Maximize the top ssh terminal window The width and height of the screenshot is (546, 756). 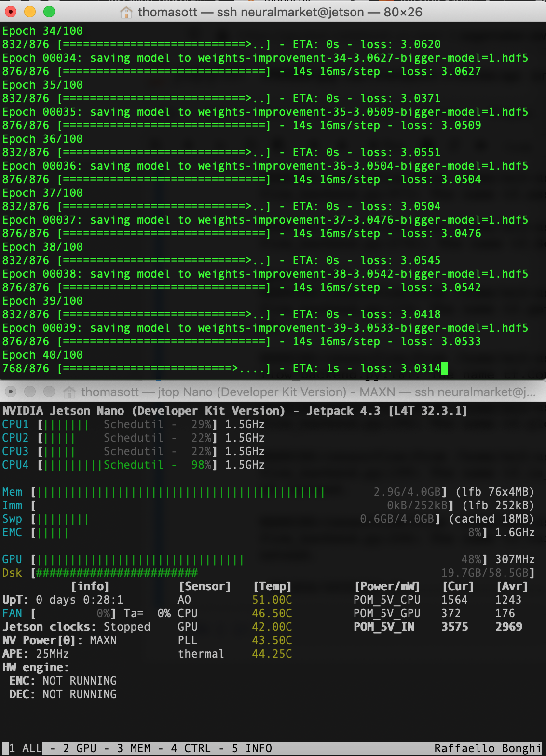(49, 12)
